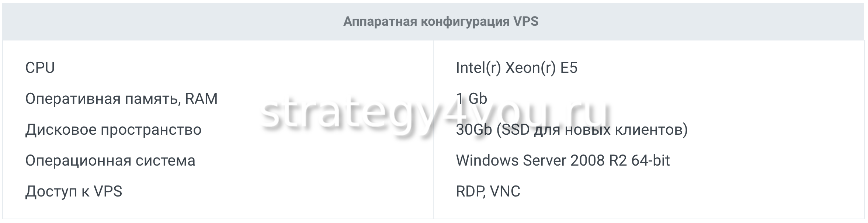Click the 'Оперативная память, RAM' label
This screenshot has width=868, height=223.
[121, 99]
